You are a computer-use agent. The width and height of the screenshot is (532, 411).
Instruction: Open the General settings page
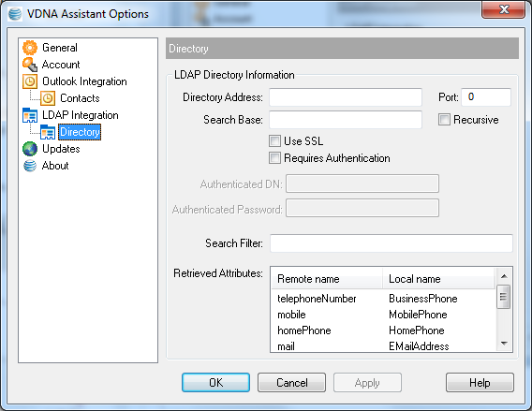[60, 48]
